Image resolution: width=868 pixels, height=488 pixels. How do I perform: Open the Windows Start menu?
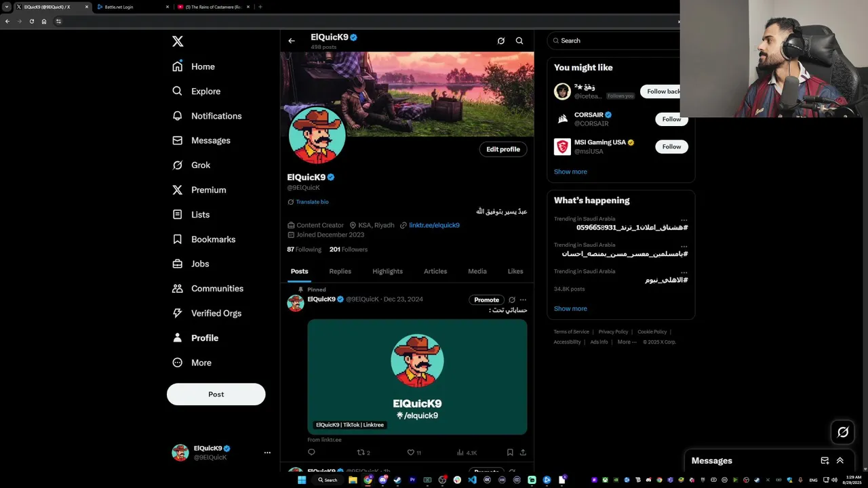[302, 480]
